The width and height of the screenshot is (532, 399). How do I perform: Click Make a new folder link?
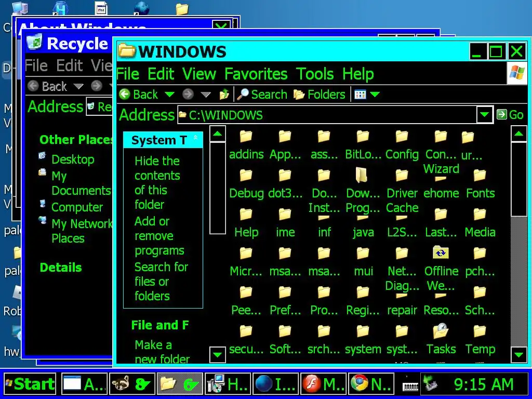(162, 352)
